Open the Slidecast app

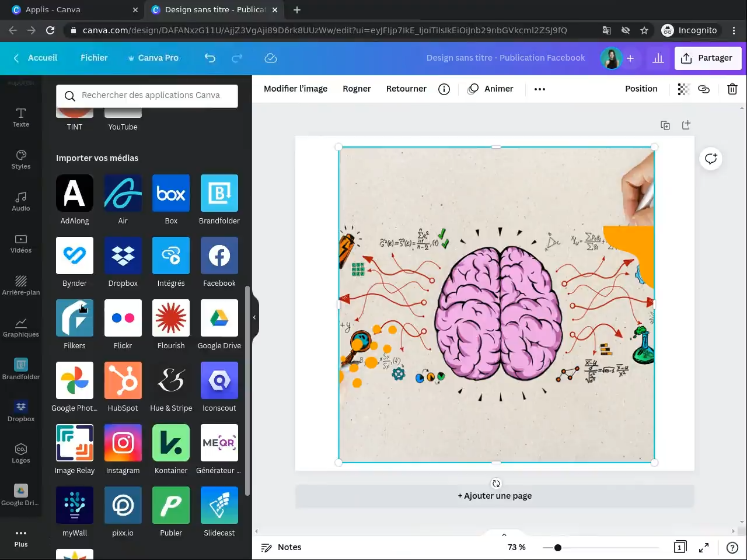click(x=219, y=505)
